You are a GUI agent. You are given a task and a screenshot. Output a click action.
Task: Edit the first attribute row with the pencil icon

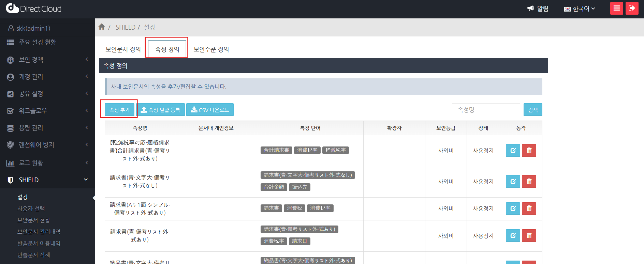point(513,151)
